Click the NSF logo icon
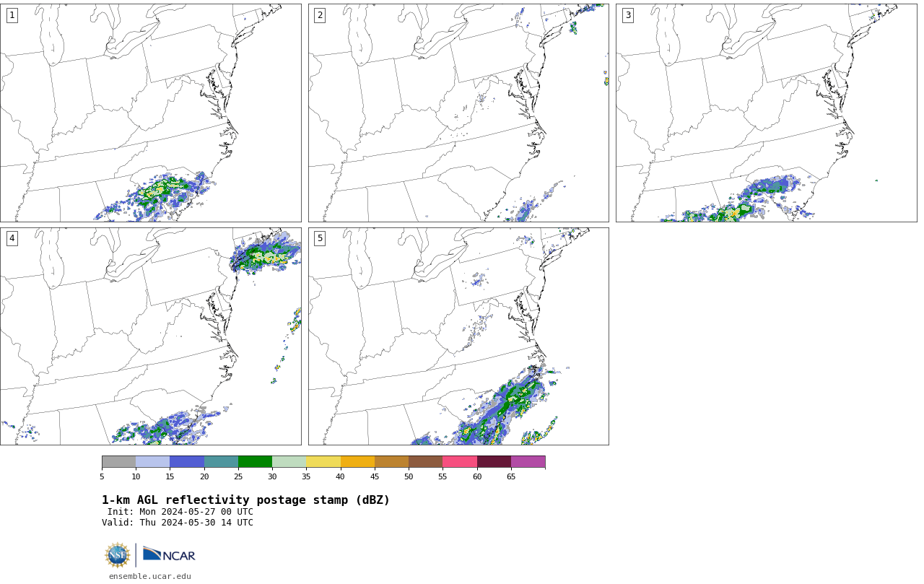Image resolution: width=924 pixels, height=584 pixels. pos(118,555)
